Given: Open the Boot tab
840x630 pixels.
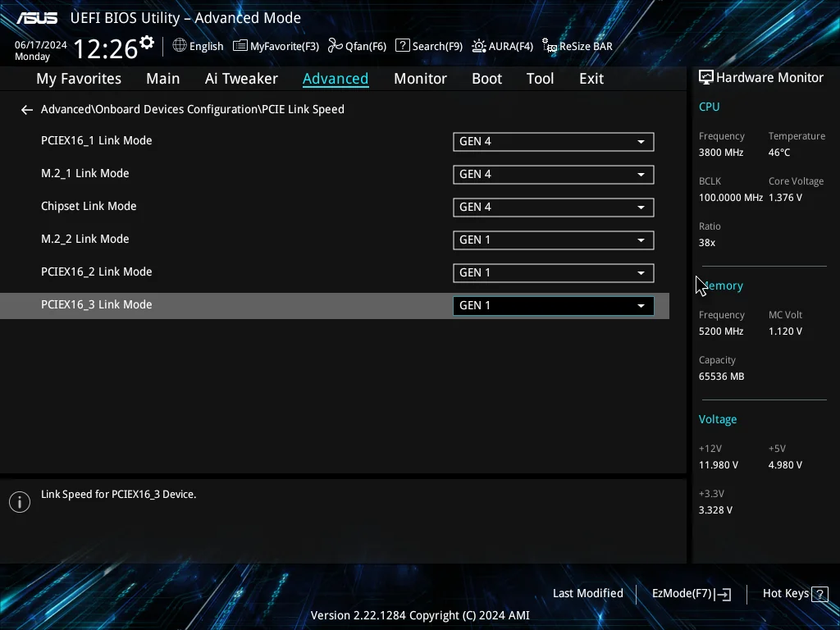Looking at the screenshot, I should (486, 79).
